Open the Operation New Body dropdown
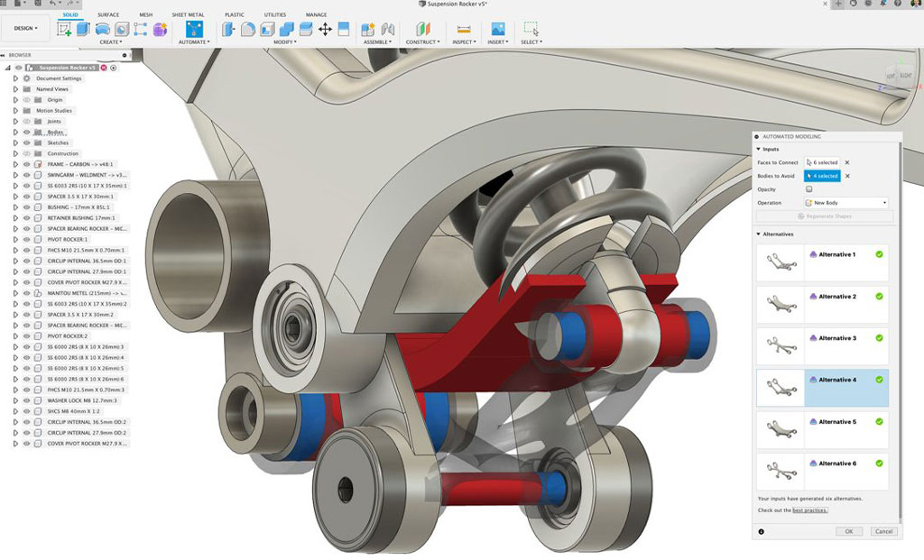This screenshot has height=560, width=924. (x=845, y=202)
